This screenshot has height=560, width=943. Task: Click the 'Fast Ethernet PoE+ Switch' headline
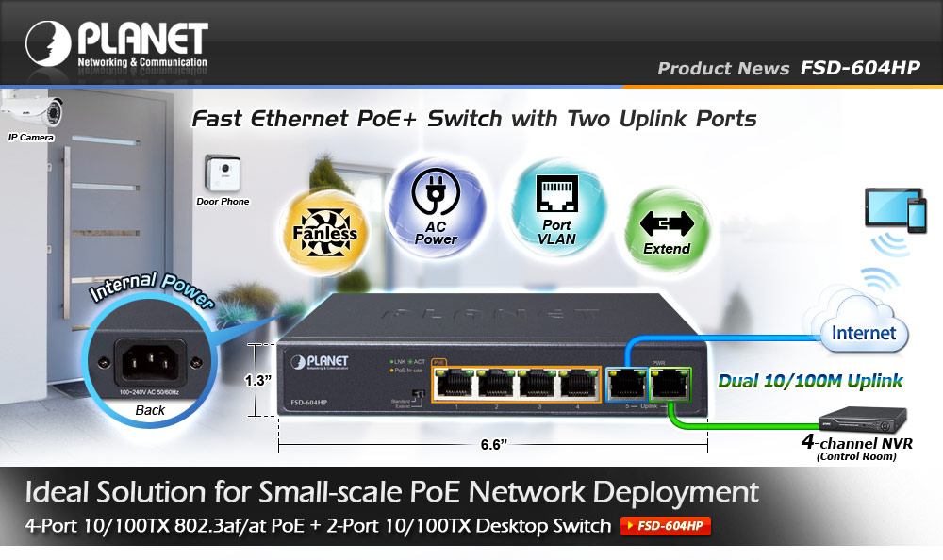pyautogui.click(x=474, y=119)
